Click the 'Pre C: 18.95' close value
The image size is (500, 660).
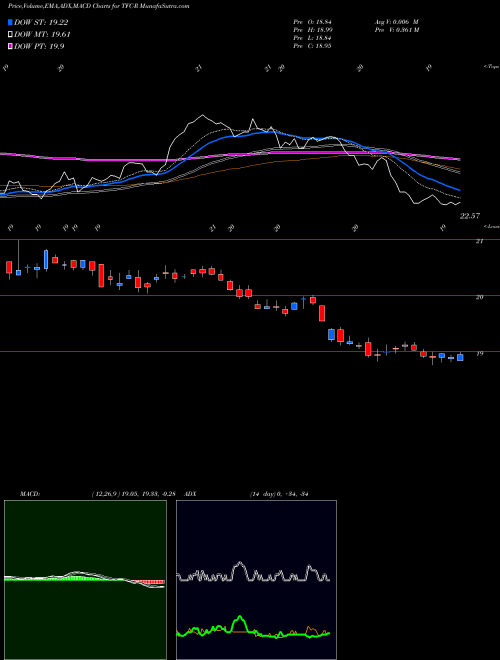[x=313, y=46]
